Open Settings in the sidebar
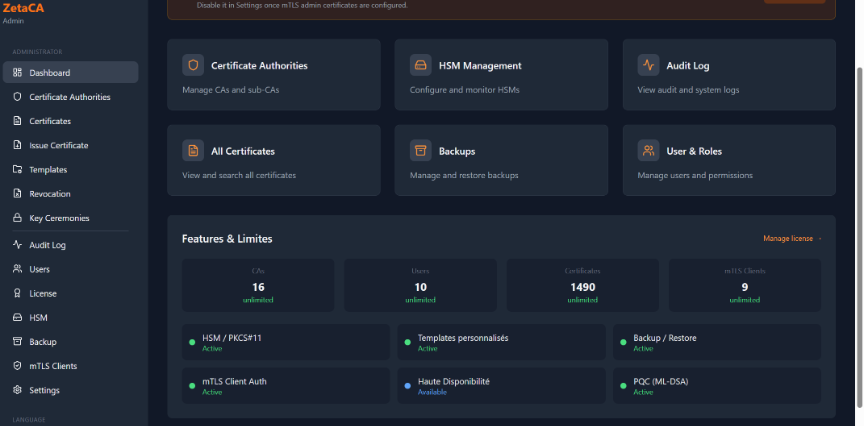Screen dimensions: 864x426 click(x=71, y=390)
